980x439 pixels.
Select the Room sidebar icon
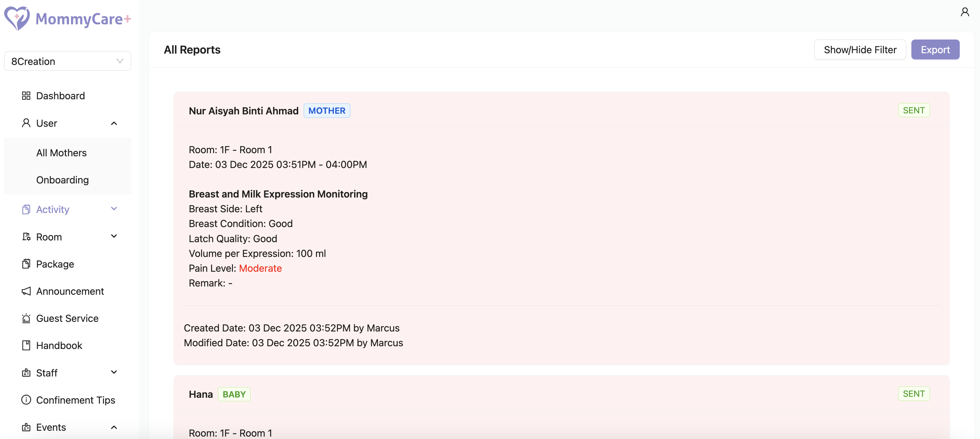(26, 236)
